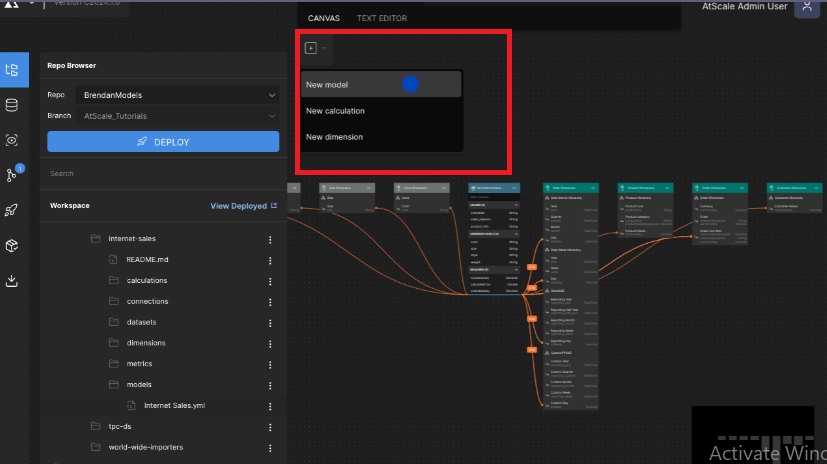Image resolution: width=827 pixels, height=464 pixels.
Task: Click the Git branch icon with badge
Action: (12, 175)
